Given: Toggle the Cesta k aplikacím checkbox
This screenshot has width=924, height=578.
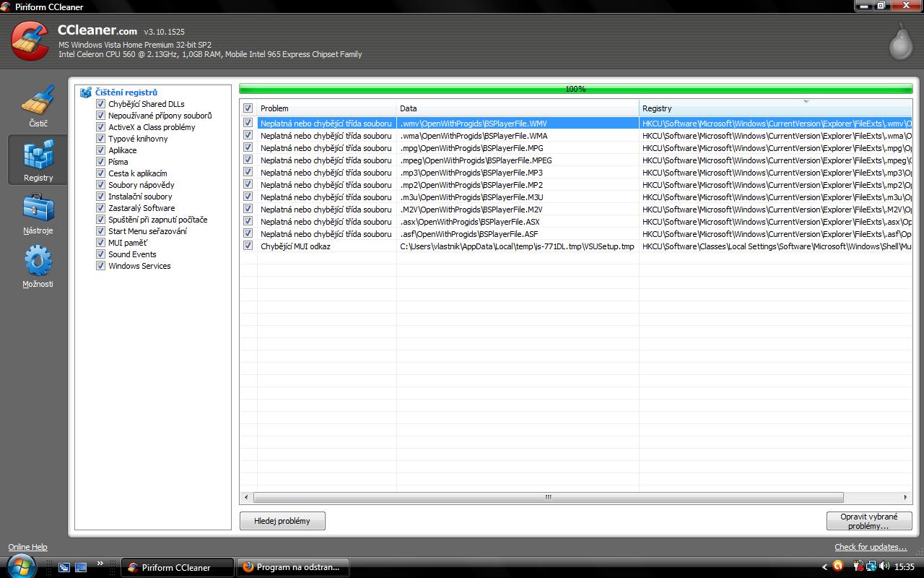Looking at the screenshot, I should click(x=101, y=173).
